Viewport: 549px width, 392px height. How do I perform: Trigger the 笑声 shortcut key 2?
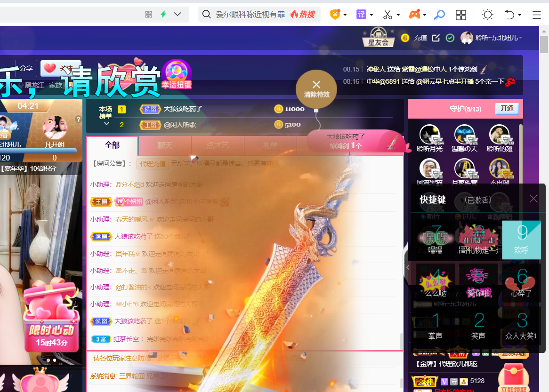pos(478,326)
